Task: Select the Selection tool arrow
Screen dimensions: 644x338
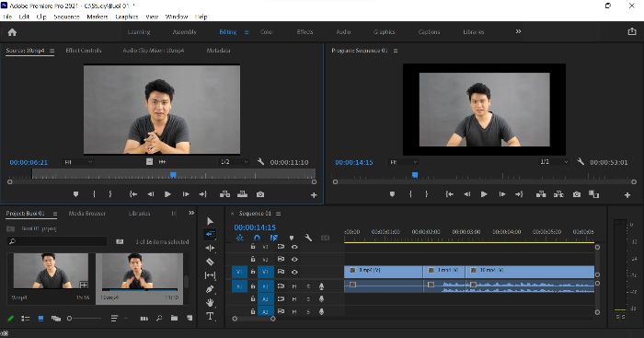Action: (210, 221)
